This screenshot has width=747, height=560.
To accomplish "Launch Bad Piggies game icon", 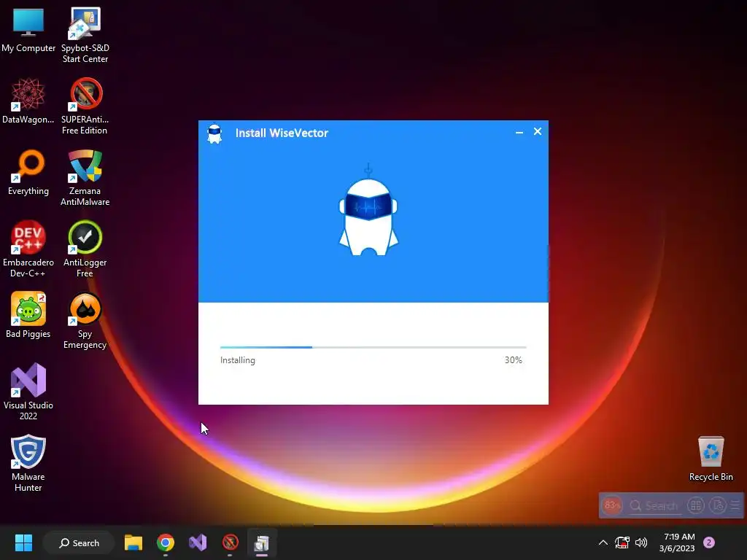I will (28, 315).
